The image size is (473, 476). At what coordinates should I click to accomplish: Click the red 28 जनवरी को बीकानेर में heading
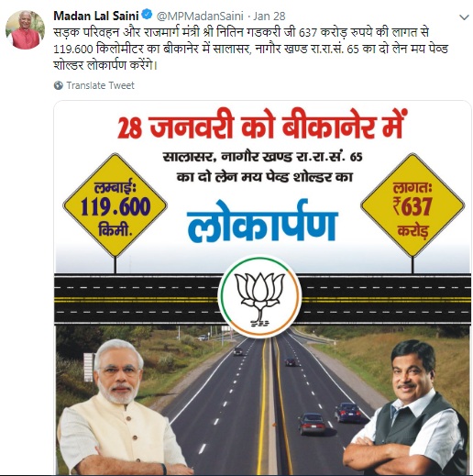pyautogui.click(x=262, y=125)
